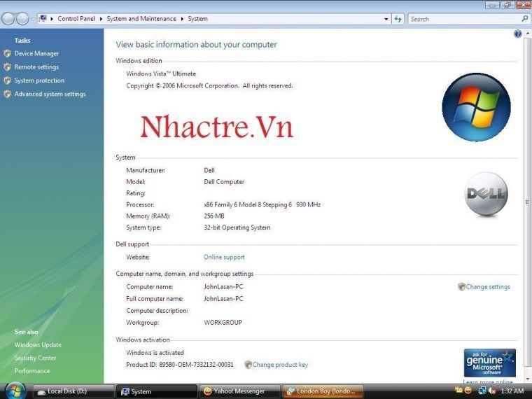532x399 pixels.
Task: Click the Windows Vista Ultimate edition text
Action: click(161, 73)
